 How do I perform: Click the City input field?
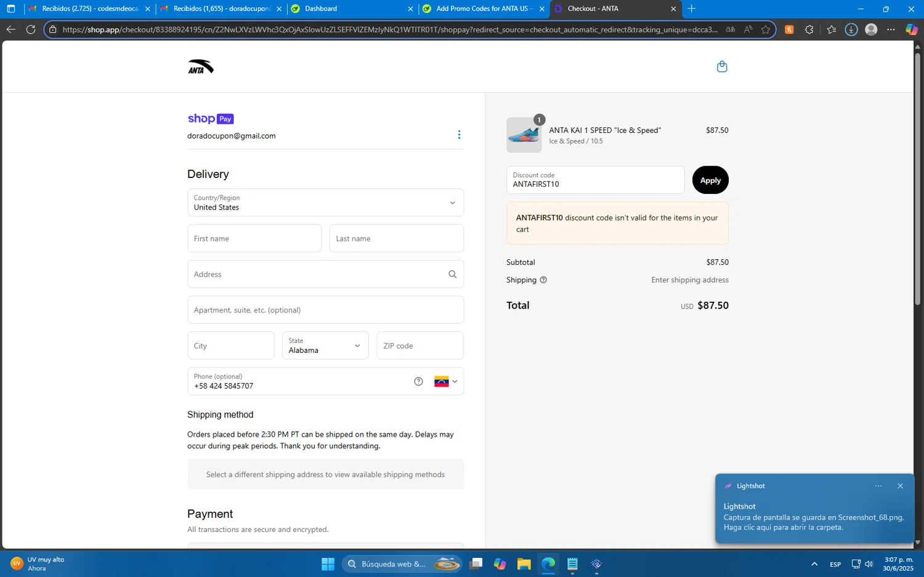[231, 345]
